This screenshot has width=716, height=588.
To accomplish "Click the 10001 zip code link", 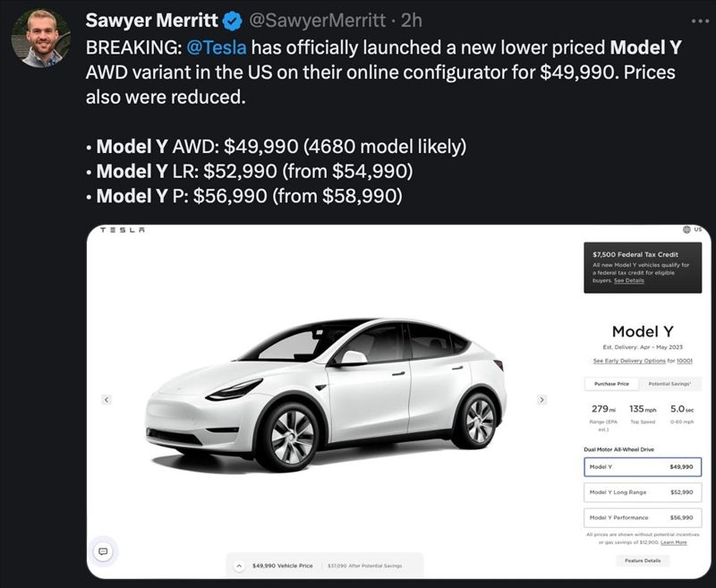I will 685,361.
